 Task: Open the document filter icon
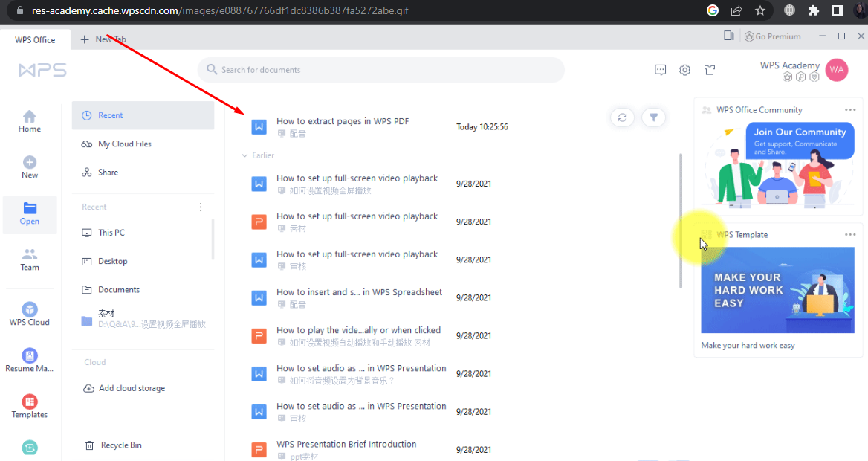[654, 117]
